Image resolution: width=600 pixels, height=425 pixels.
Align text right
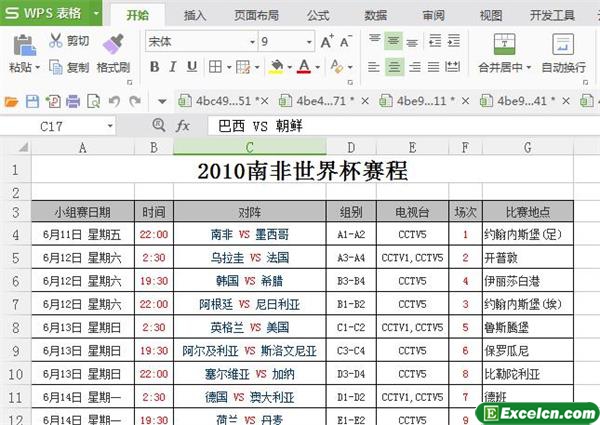click(x=415, y=67)
